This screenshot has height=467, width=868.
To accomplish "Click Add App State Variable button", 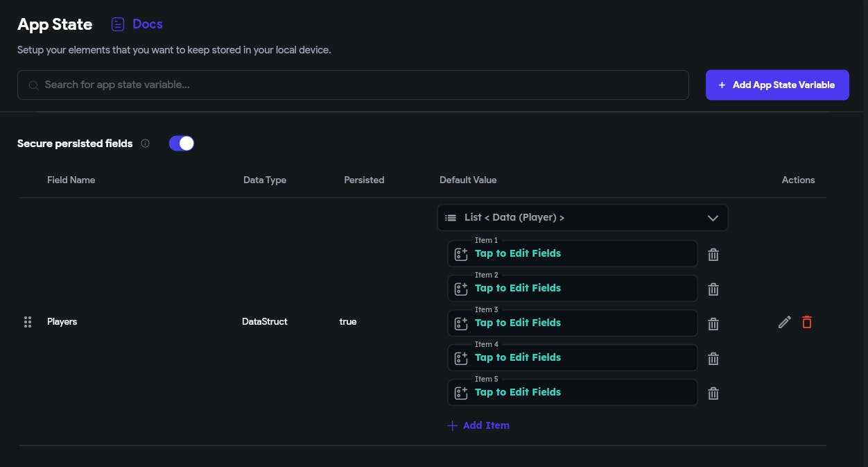I will pos(776,85).
